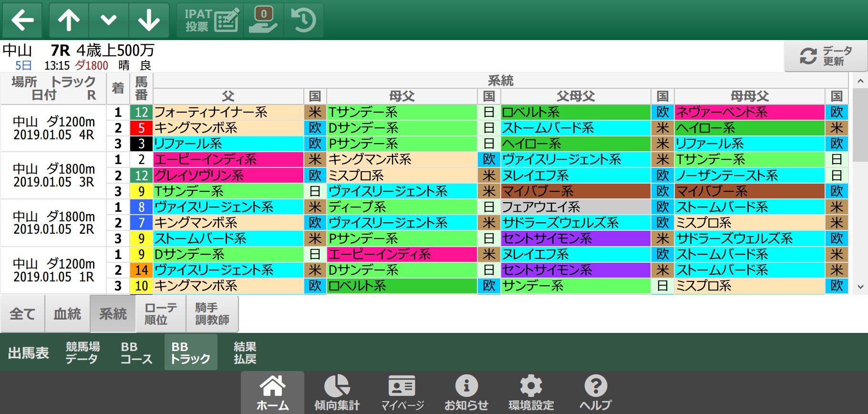The width and height of the screenshot is (868, 414).
Task: Open the 結果払戻 menu
Action: 245,352
